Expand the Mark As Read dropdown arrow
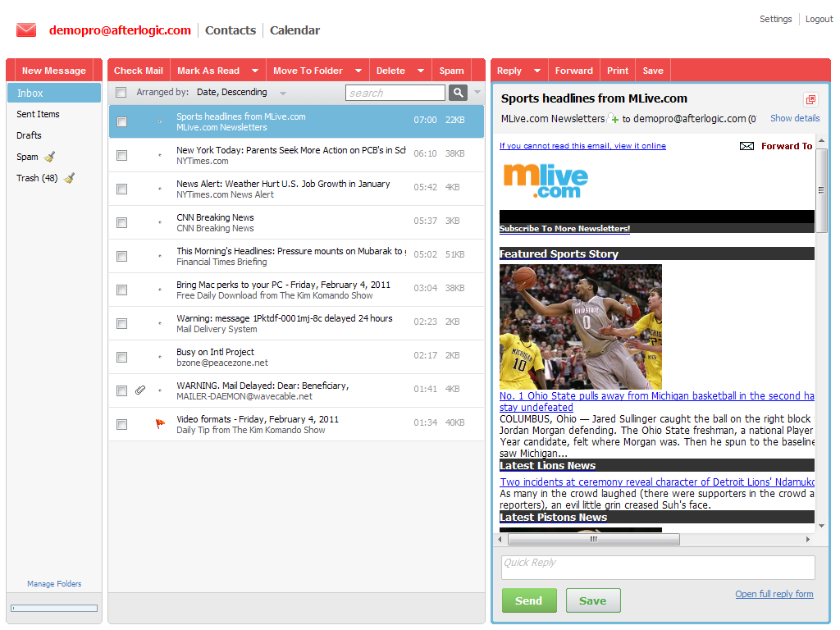840x630 pixels. 255,71
